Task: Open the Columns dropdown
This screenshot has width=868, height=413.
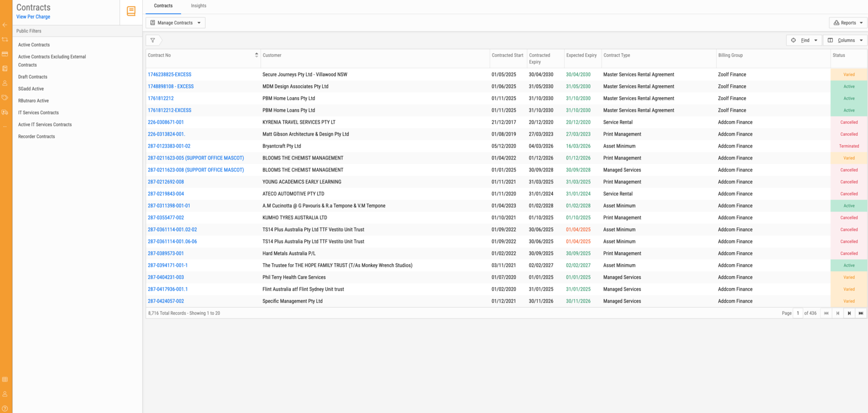Action: 845,40
